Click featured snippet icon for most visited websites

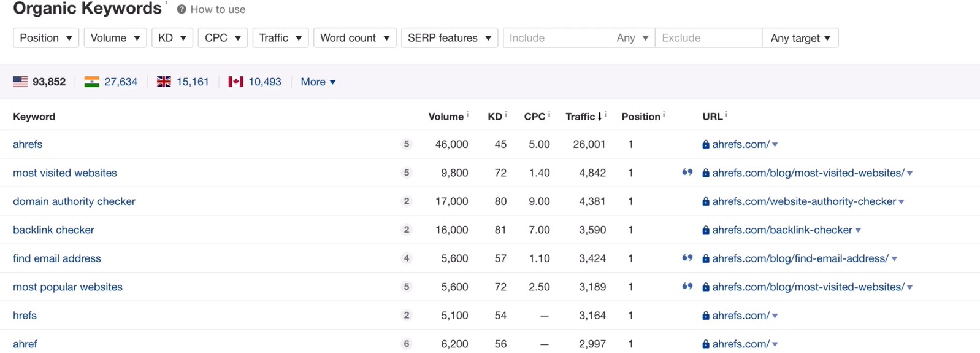[687, 173]
